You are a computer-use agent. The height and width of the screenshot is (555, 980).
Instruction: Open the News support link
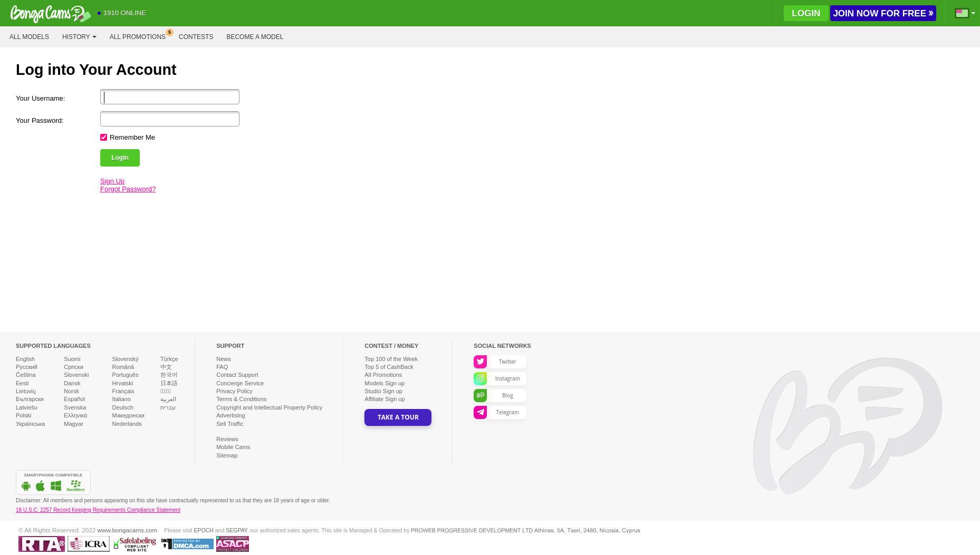pos(223,359)
